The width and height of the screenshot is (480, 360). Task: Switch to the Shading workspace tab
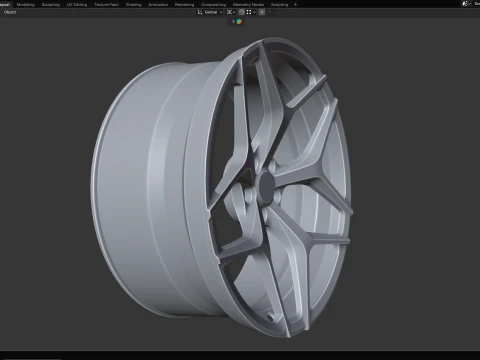coord(134,5)
